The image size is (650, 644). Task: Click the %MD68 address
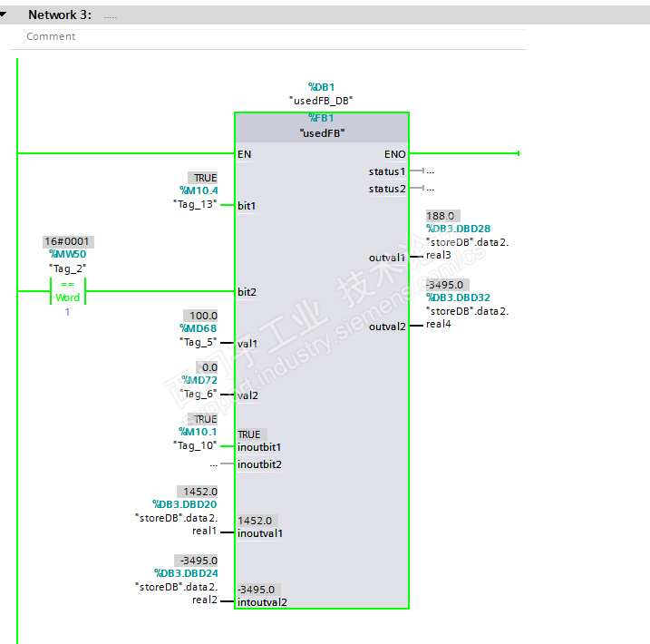199,328
